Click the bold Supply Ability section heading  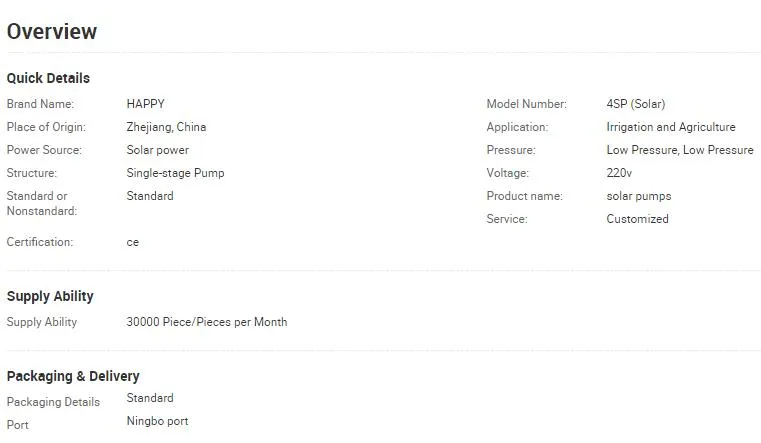pyautogui.click(x=50, y=296)
